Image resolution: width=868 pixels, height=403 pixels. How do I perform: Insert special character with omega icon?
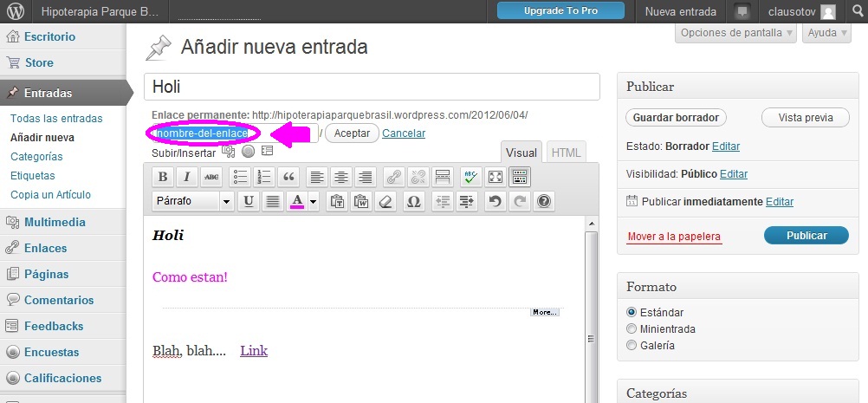414,201
